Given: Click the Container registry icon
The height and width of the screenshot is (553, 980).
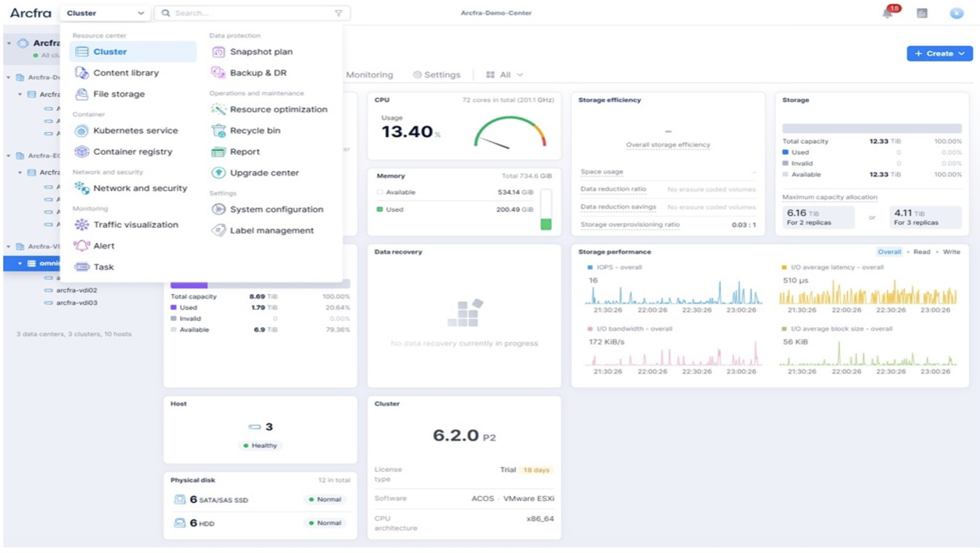Looking at the screenshot, I should 81,152.
